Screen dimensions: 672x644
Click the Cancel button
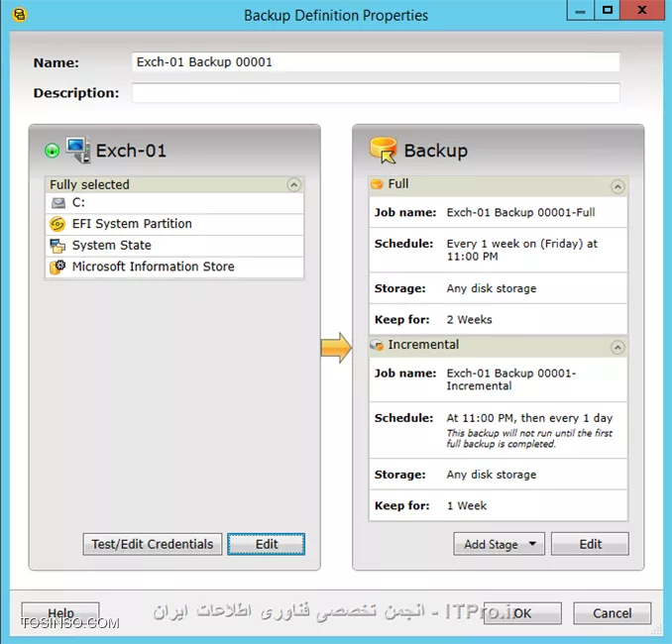click(612, 613)
